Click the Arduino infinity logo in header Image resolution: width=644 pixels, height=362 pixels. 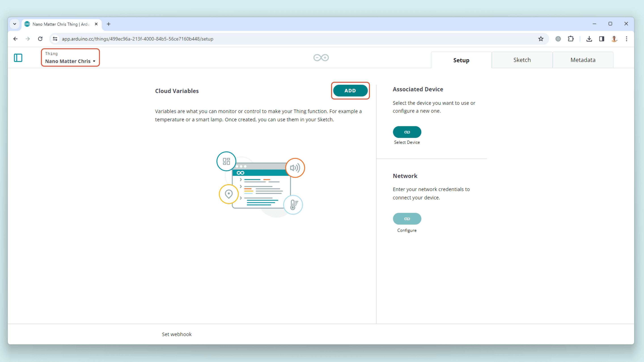321,58
